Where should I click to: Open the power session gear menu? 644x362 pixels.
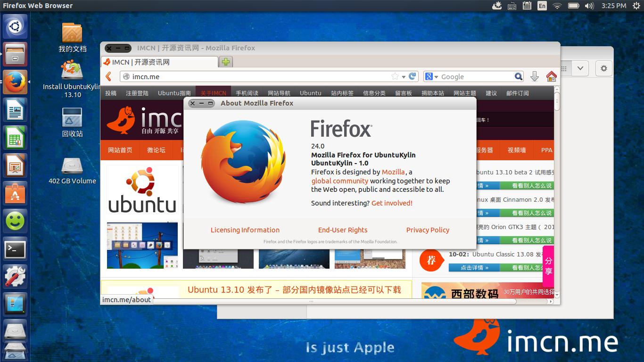(636, 6)
